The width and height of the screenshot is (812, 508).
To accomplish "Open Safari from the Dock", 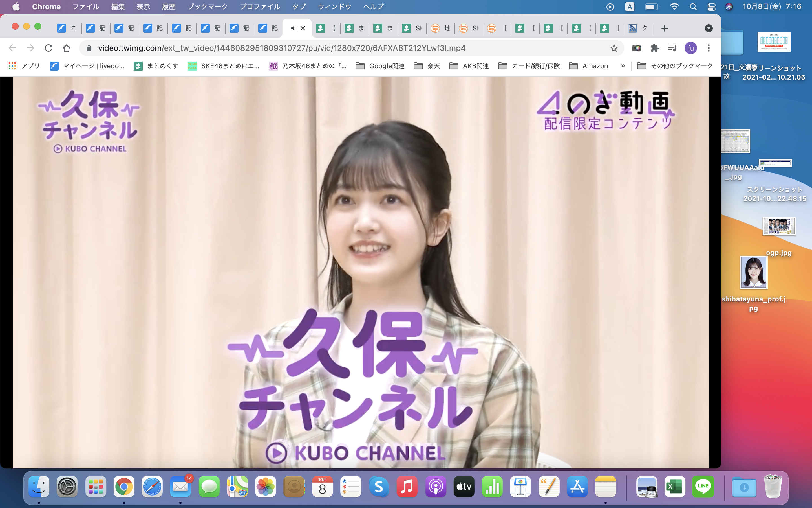I will (x=152, y=487).
